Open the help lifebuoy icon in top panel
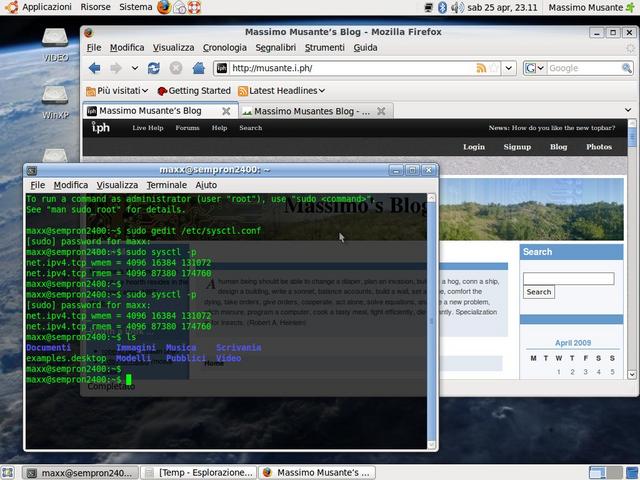Viewport: 640px width, 480px height. (x=194, y=7)
